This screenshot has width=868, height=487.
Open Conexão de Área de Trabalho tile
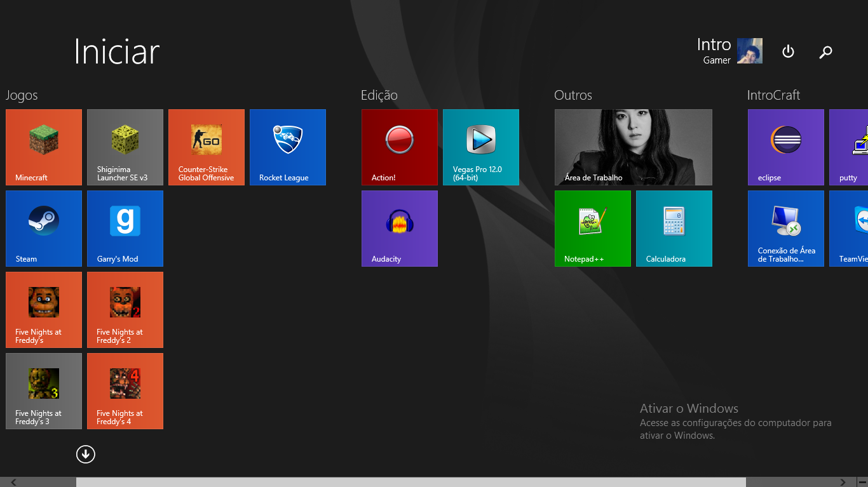pos(786,229)
